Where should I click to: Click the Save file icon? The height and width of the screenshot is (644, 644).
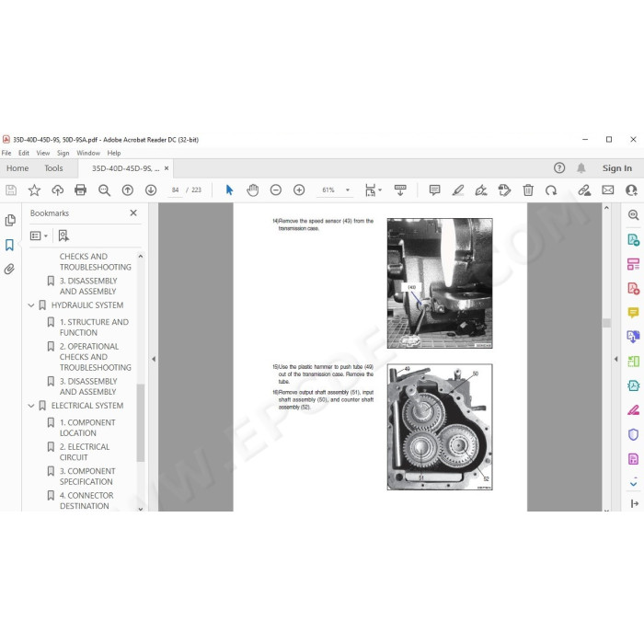[x=11, y=190]
